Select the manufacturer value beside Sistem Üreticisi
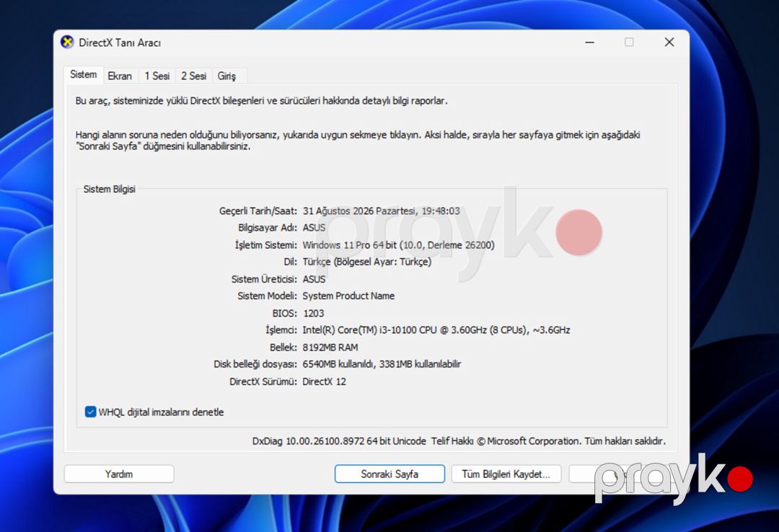Image resolution: width=779 pixels, height=532 pixels. point(314,279)
